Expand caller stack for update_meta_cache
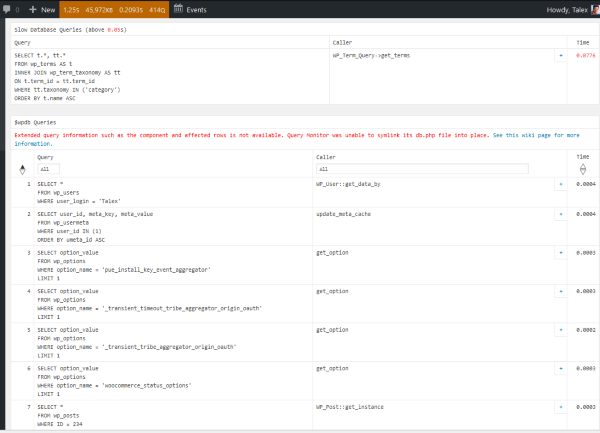 click(560, 214)
